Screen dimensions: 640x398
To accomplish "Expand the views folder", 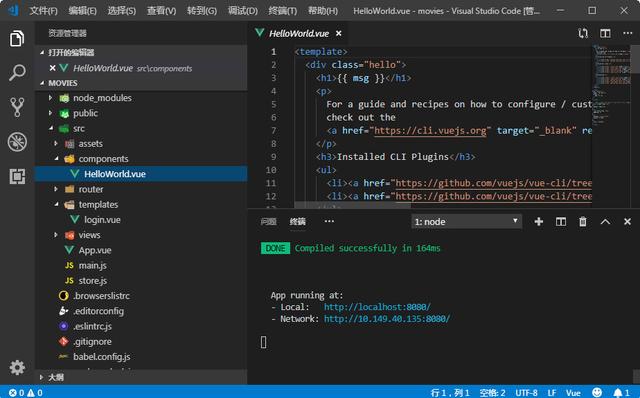I will coord(56,235).
